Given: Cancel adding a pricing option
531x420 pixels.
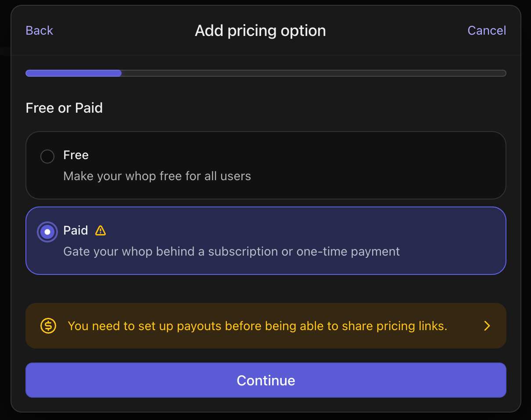Looking at the screenshot, I should pyautogui.click(x=486, y=30).
